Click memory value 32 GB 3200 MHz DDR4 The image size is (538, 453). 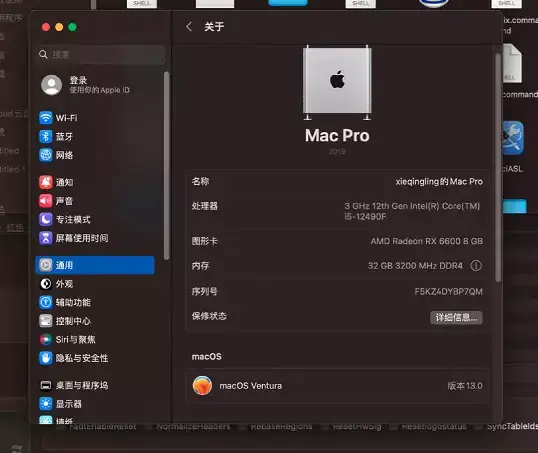pyautogui.click(x=415, y=266)
